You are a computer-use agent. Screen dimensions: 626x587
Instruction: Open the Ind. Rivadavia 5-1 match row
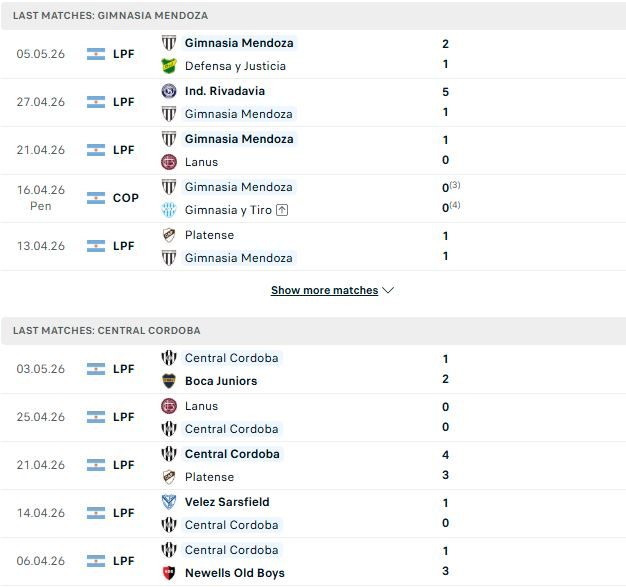pos(313,102)
